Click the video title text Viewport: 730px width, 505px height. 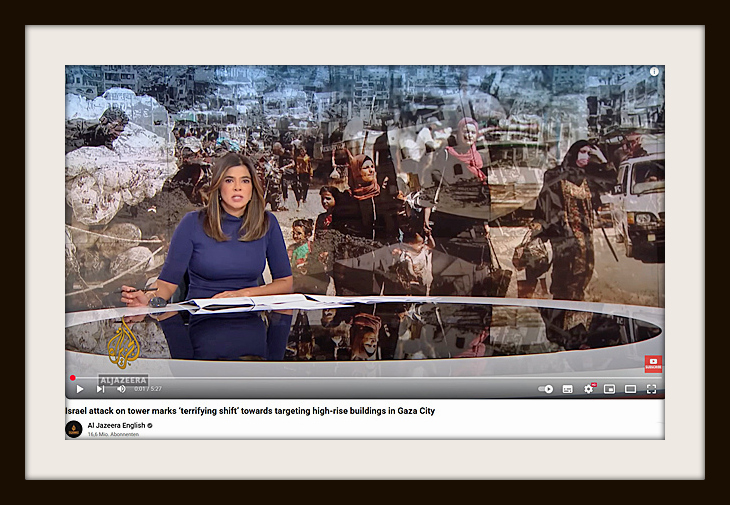[x=250, y=411]
